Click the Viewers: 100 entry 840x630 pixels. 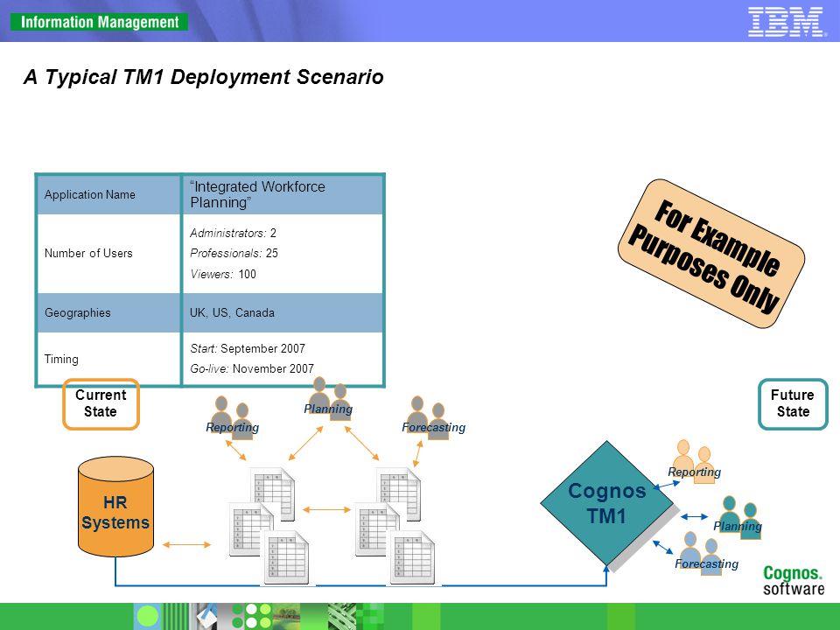(223, 274)
